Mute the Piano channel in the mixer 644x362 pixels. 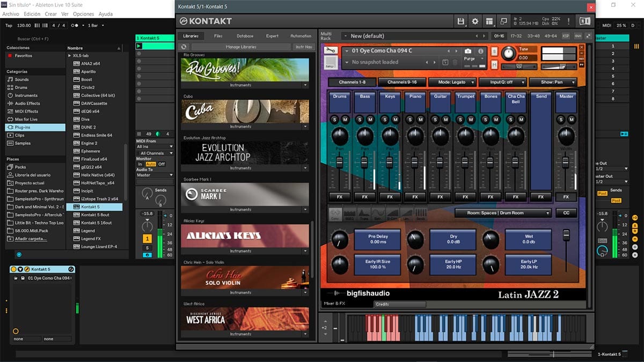click(421, 119)
